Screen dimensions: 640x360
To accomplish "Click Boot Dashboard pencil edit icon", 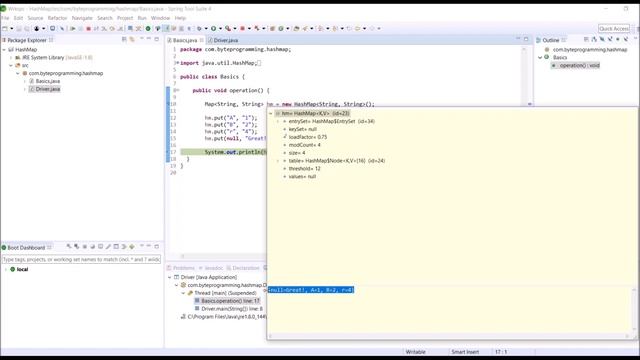I will (108, 247).
